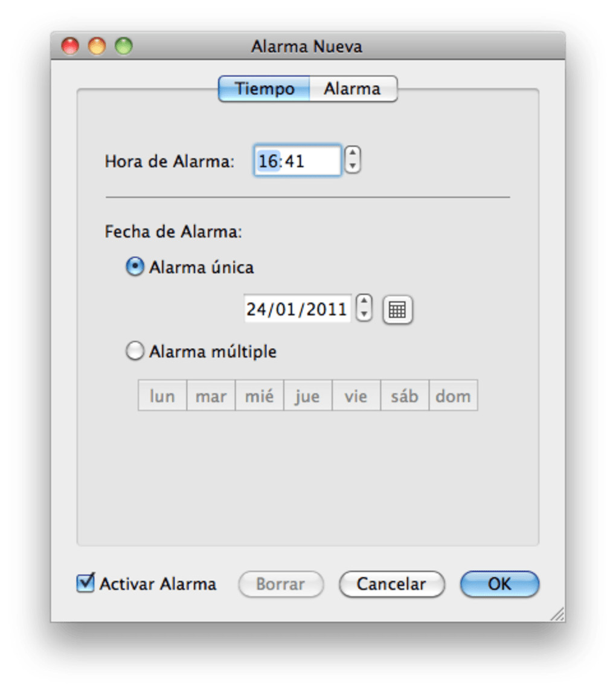Toggle the lun weekday segment
The height and width of the screenshot is (692, 616).
[162, 396]
